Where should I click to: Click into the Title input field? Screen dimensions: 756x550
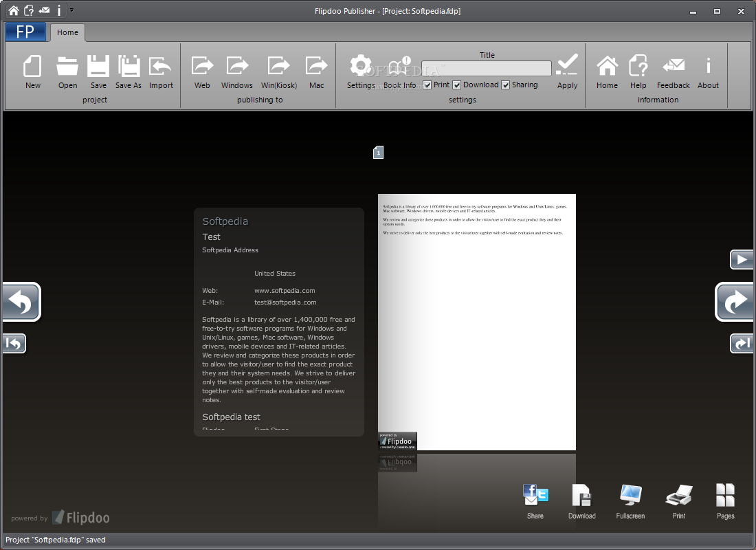(487, 68)
